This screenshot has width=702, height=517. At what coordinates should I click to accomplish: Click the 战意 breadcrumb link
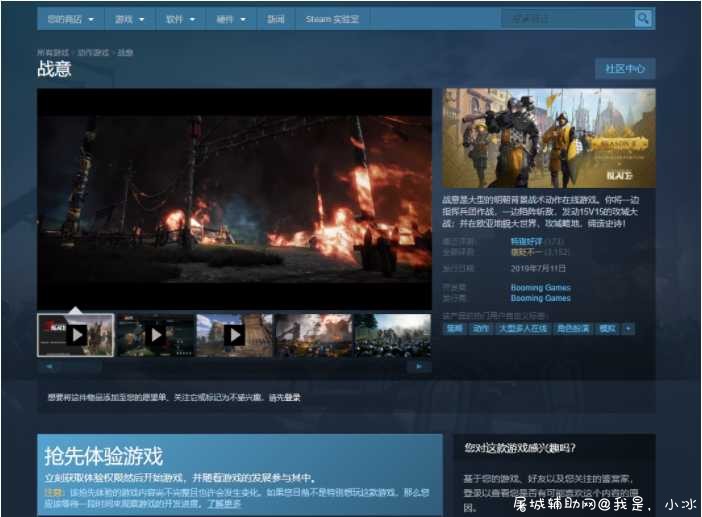pyautogui.click(x=125, y=52)
